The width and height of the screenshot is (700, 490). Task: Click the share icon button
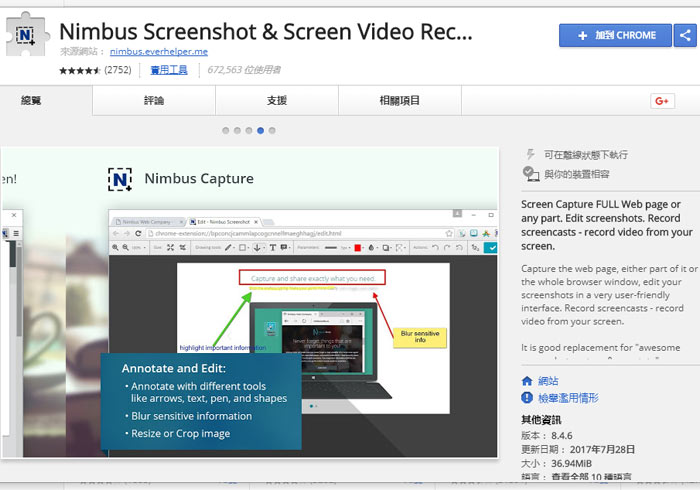[x=685, y=35]
